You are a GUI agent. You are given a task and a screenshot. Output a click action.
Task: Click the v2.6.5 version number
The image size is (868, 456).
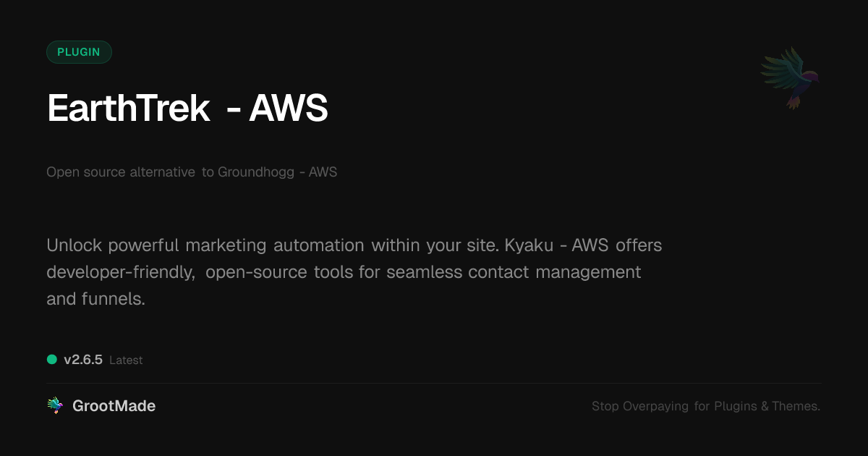[x=83, y=360]
